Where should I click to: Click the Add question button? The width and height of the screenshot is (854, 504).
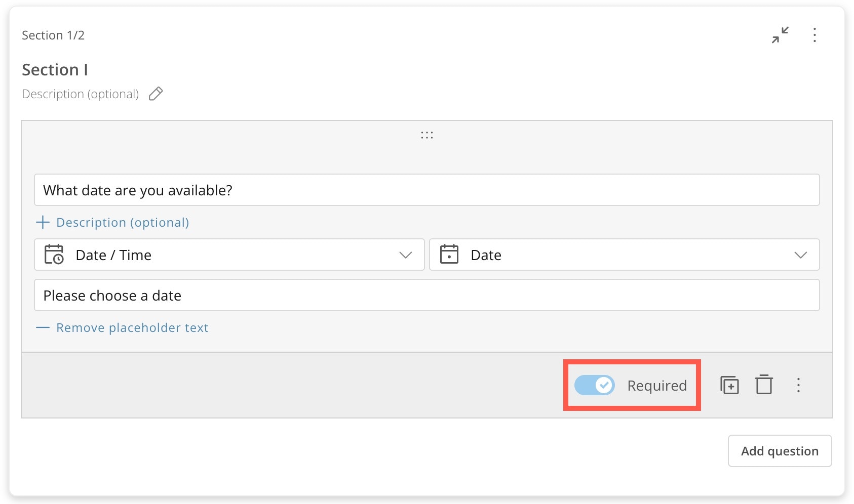click(x=780, y=451)
